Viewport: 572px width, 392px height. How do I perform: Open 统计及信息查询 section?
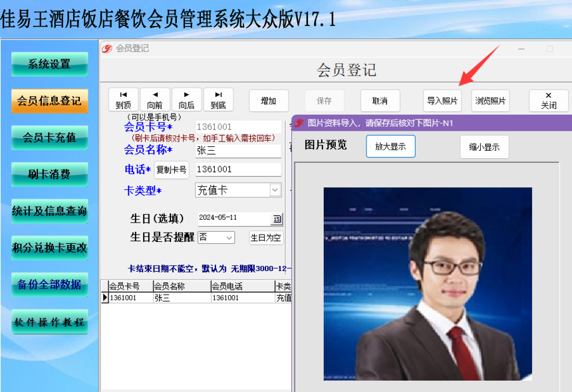pos(50,211)
